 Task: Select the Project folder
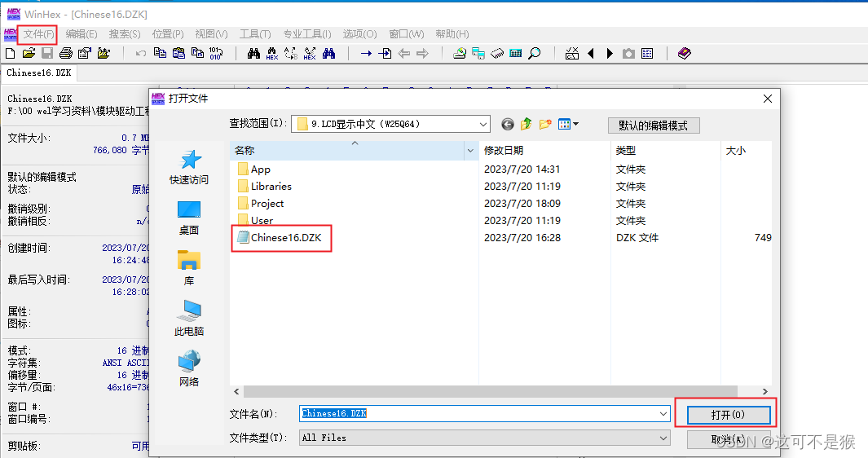click(261, 204)
